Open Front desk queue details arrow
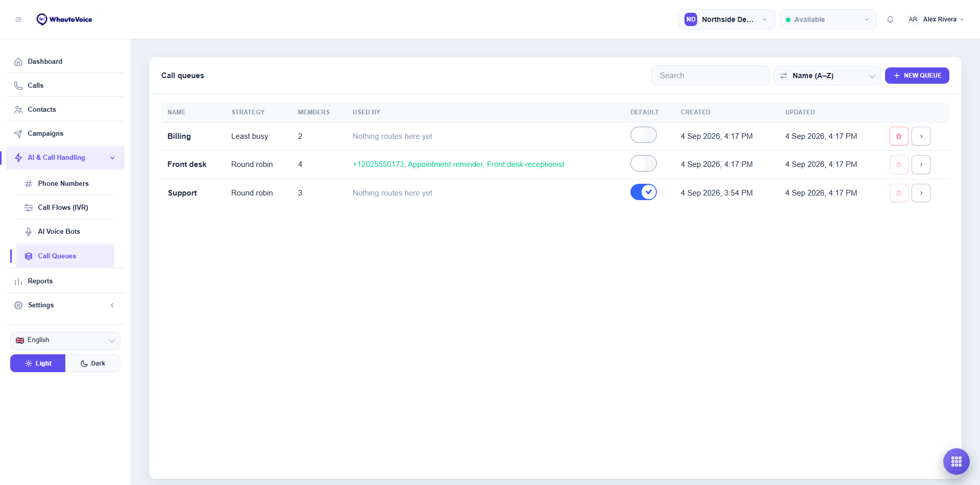The width and height of the screenshot is (980, 485). coord(921,164)
